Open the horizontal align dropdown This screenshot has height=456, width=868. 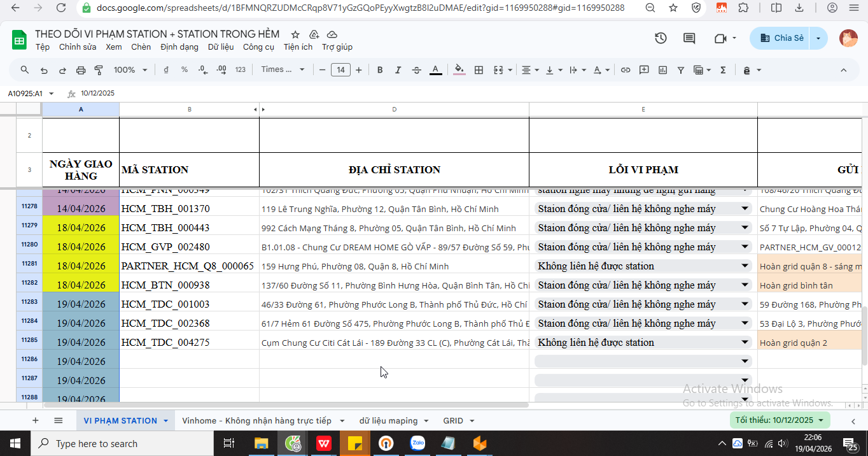point(530,70)
